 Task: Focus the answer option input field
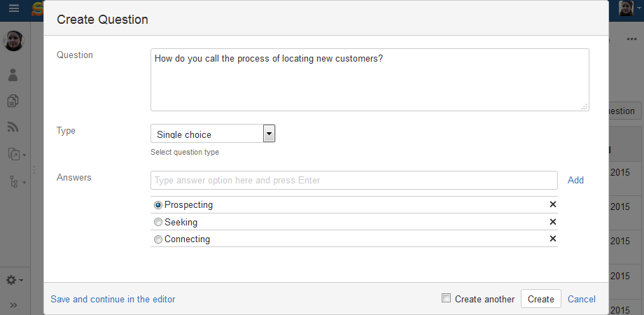tap(353, 180)
